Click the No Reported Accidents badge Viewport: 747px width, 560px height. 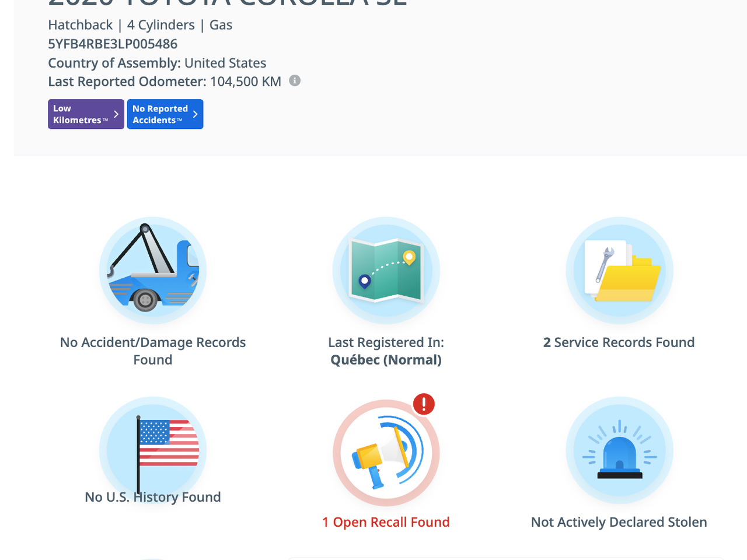click(159, 114)
